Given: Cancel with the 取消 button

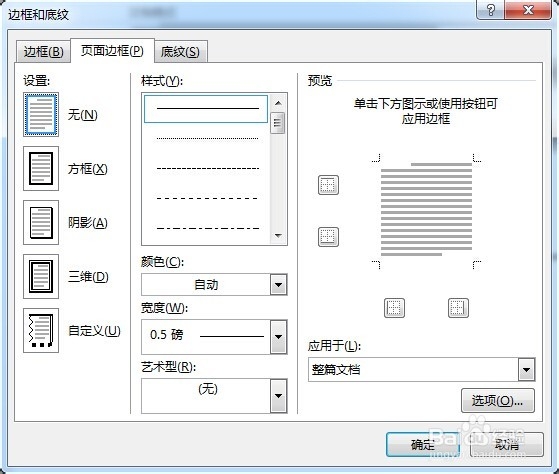Looking at the screenshot, I should tap(507, 444).
